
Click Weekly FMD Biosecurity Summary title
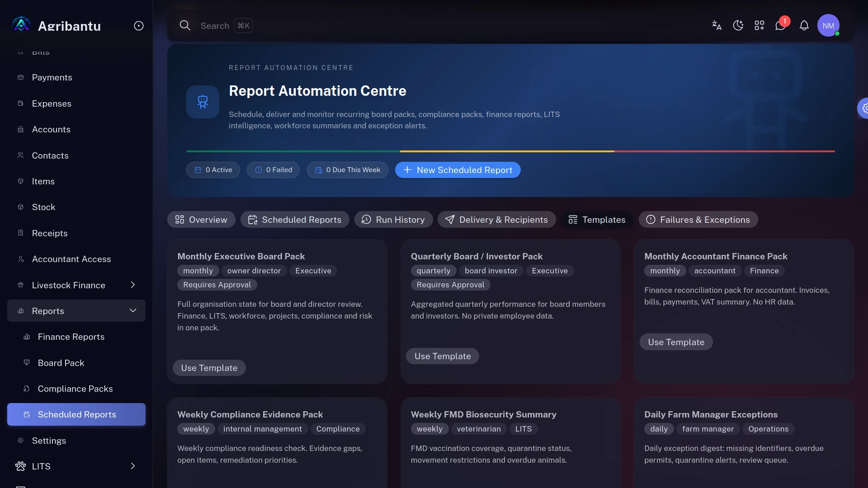click(483, 414)
